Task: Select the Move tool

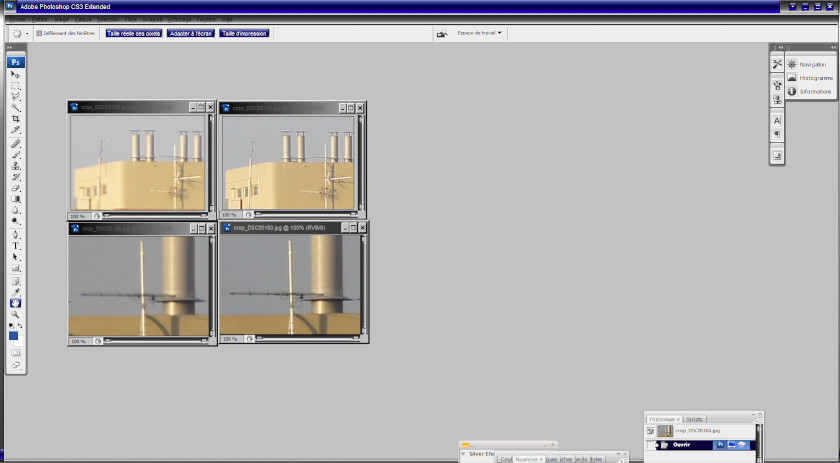Action: tap(16, 74)
